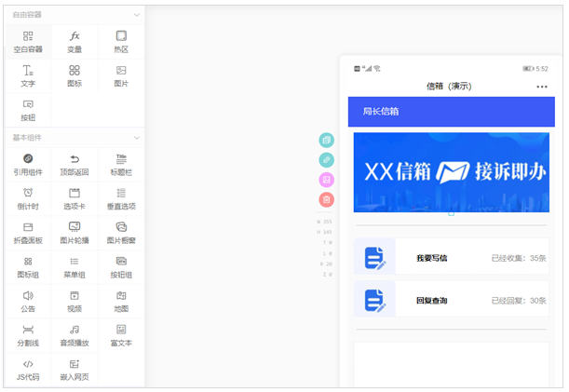Select the 选项卡 tab component
569x392 pixels.
[75, 198]
